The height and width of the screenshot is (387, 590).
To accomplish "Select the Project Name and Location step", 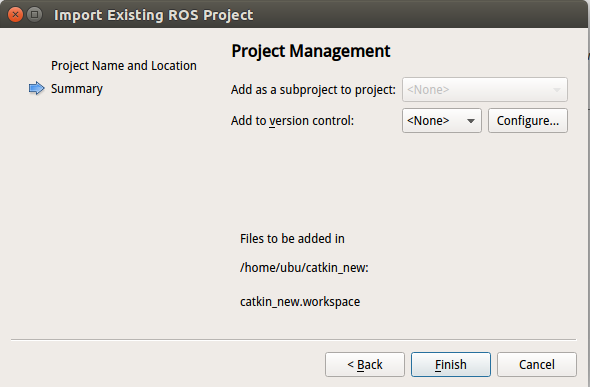I will [x=124, y=66].
